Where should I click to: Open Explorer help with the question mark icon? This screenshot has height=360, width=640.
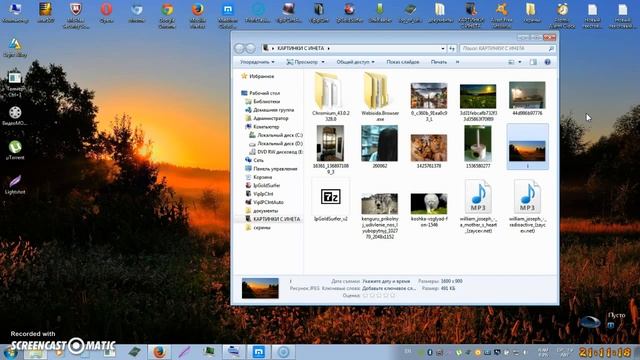tap(547, 62)
